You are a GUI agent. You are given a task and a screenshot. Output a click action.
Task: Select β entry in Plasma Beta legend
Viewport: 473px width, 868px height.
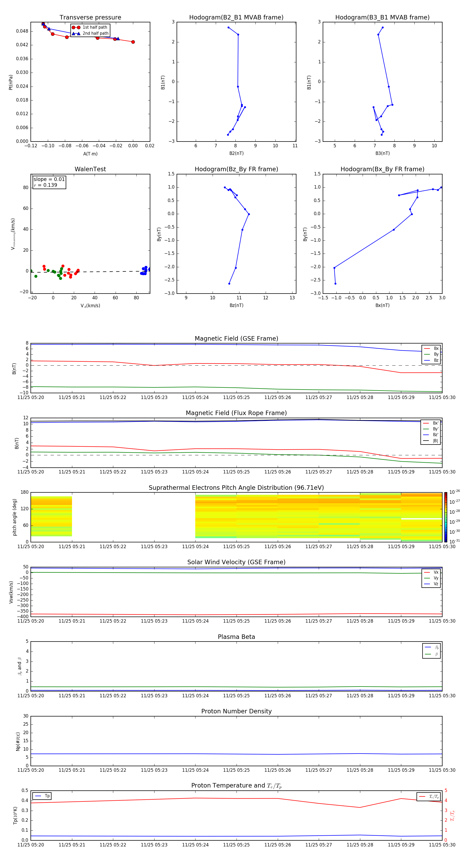click(431, 654)
